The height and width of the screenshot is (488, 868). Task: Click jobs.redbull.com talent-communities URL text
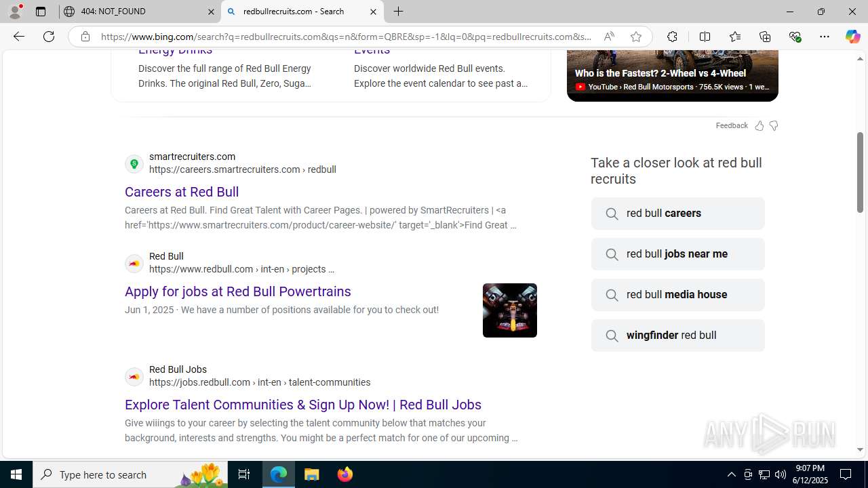point(260,382)
